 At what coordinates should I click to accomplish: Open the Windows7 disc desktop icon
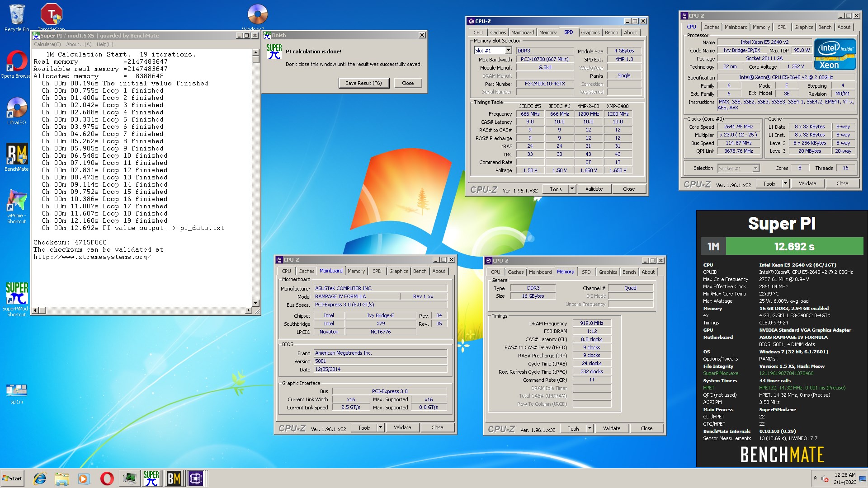(258, 17)
